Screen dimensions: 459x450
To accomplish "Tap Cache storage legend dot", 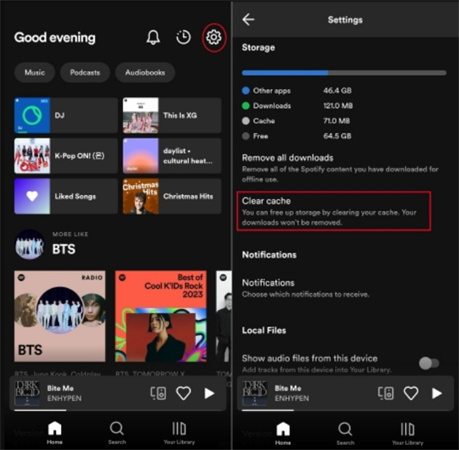I will pos(246,121).
